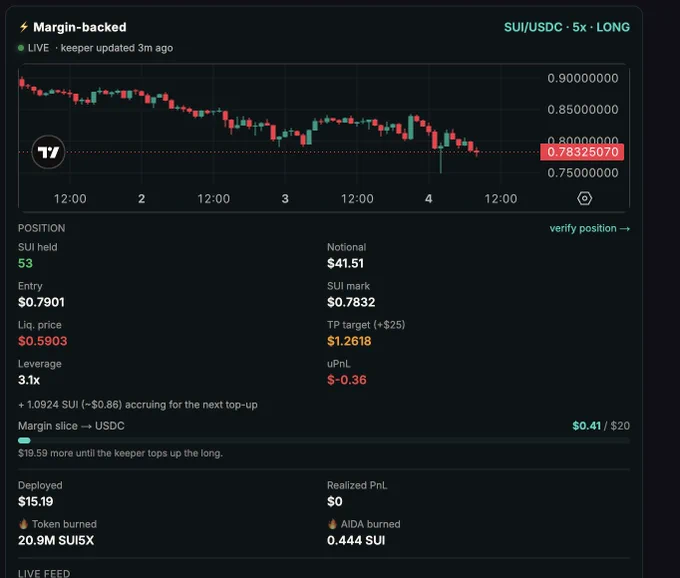The width and height of the screenshot is (680, 578).
Task: Open chart settings hexagon icon
Action: coord(584,199)
